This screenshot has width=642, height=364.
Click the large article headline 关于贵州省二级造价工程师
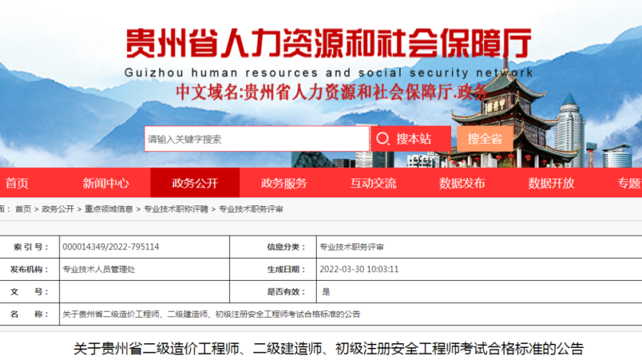click(329, 349)
